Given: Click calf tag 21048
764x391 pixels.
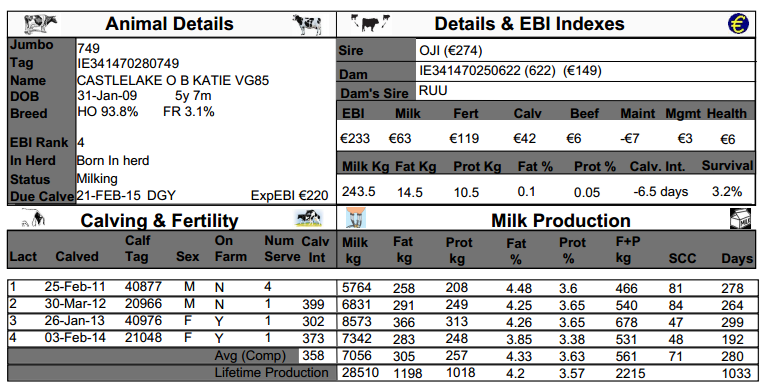Looking at the screenshot, I should tap(143, 338).
